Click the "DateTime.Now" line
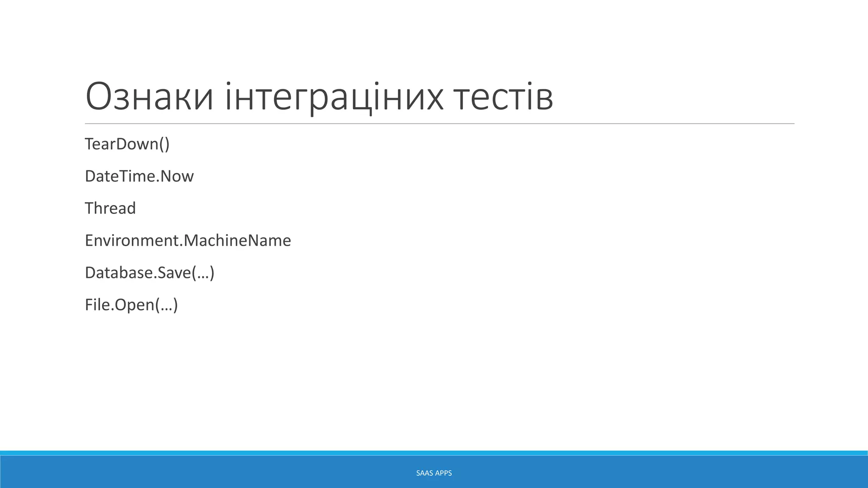The width and height of the screenshot is (868, 488). tap(139, 176)
